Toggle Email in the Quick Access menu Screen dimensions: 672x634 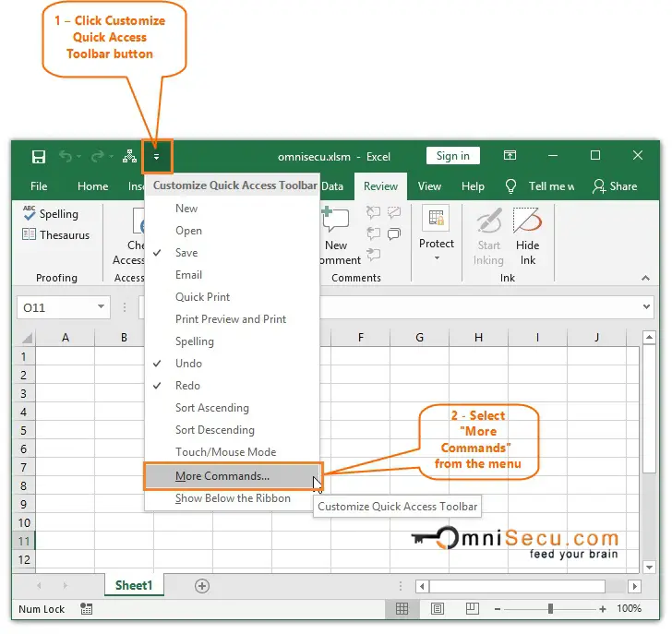click(233, 275)
